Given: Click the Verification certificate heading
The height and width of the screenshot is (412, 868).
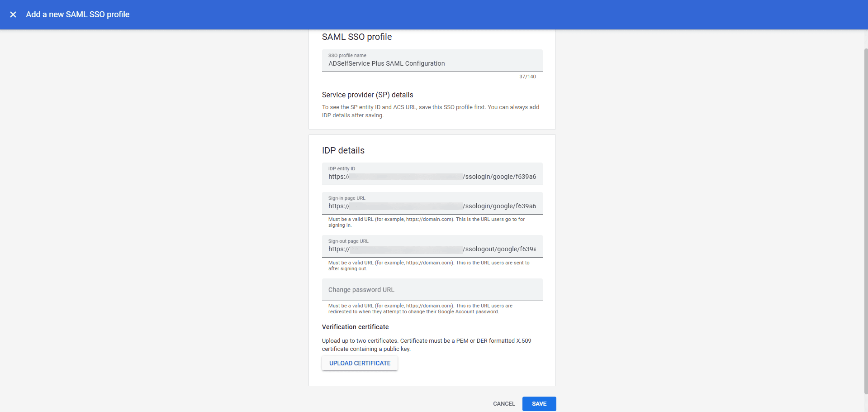Looking at the screenshot, I should pyautogui.click(x=355, y=327).
